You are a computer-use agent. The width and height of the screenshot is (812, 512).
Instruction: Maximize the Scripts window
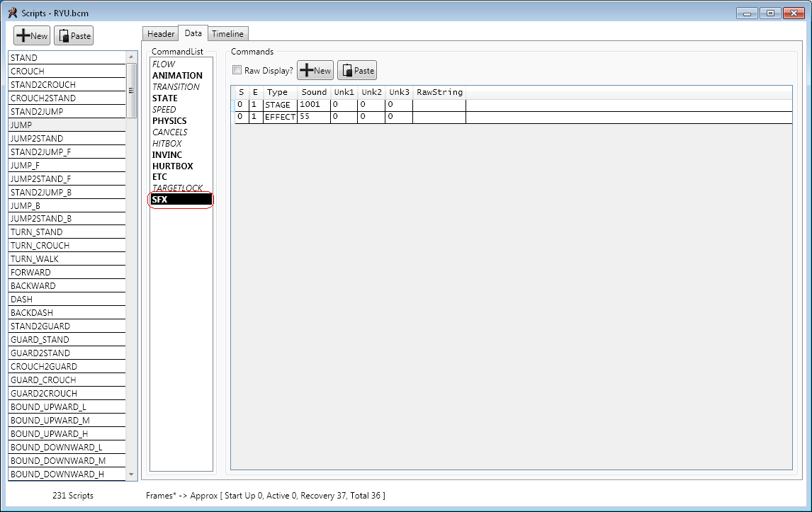tap(771, 13)
